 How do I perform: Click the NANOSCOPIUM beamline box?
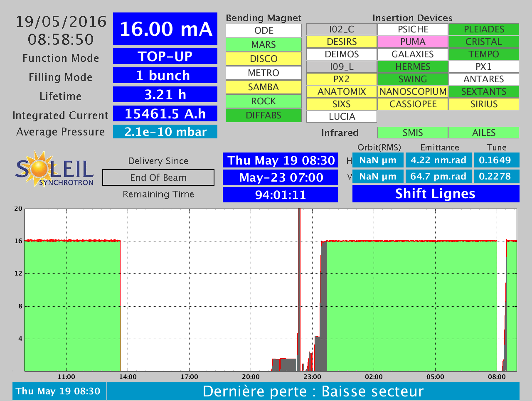[413, 91]
